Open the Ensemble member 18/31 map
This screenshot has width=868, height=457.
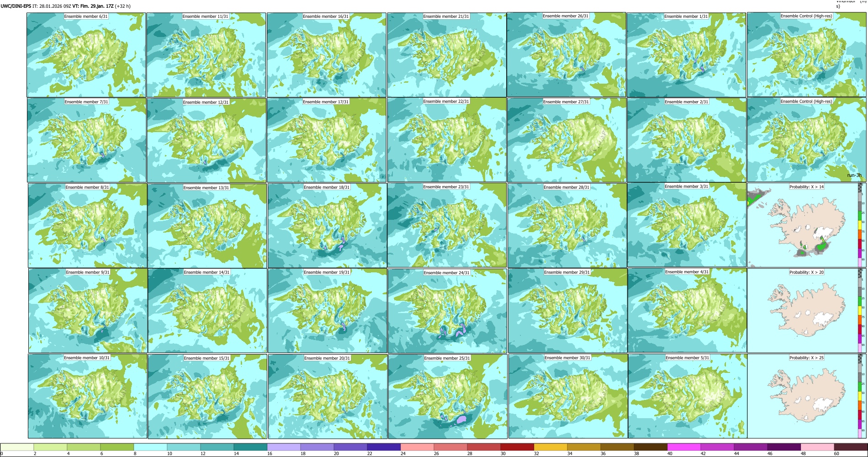(327, 225)
